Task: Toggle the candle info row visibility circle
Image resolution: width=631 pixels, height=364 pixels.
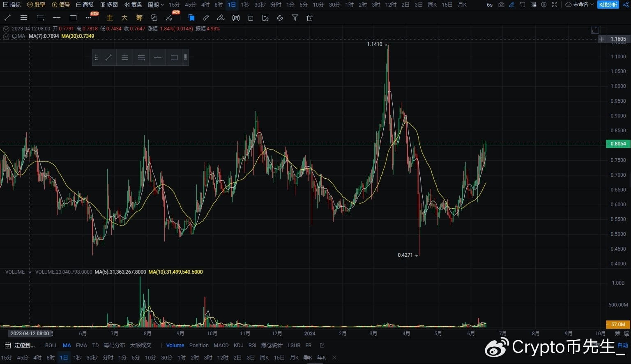Action: click(6, 29)
